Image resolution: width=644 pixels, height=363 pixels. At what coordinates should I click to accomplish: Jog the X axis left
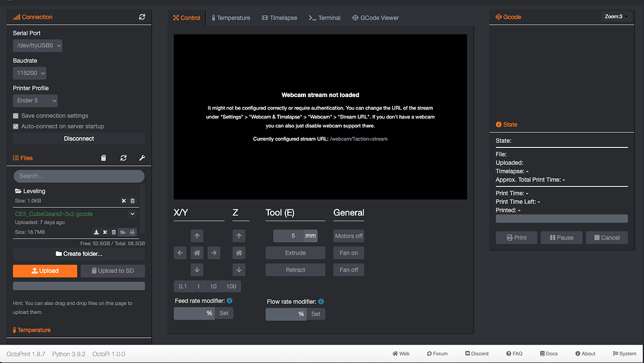(x=179, y=253)
